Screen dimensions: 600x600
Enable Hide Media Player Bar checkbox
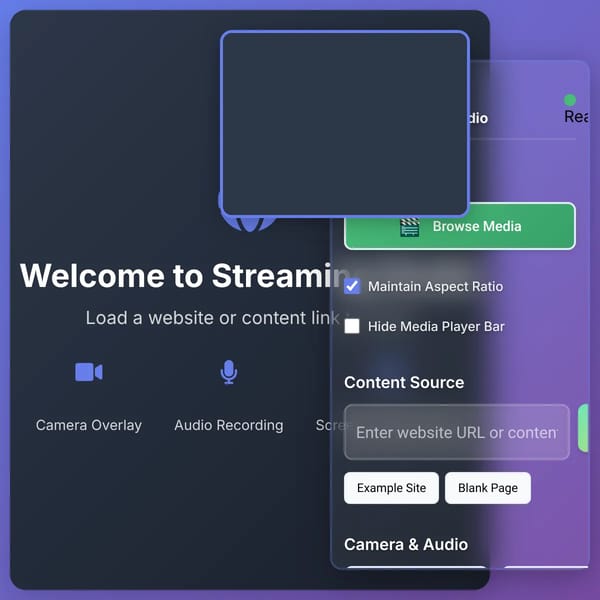(352, 326)
